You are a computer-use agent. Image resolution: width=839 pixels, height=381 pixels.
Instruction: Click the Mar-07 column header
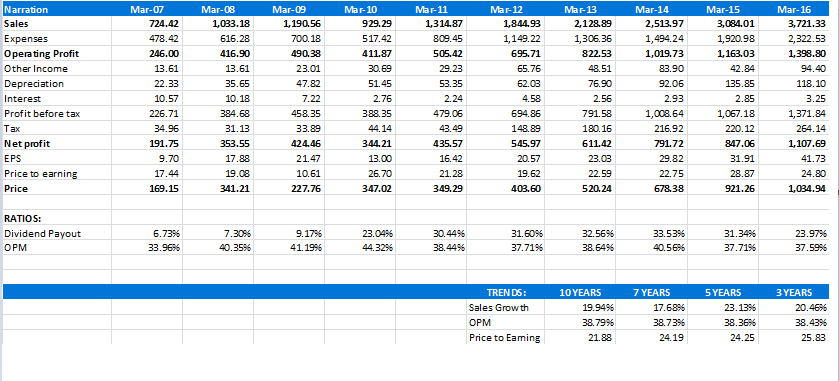pos(147,9)
